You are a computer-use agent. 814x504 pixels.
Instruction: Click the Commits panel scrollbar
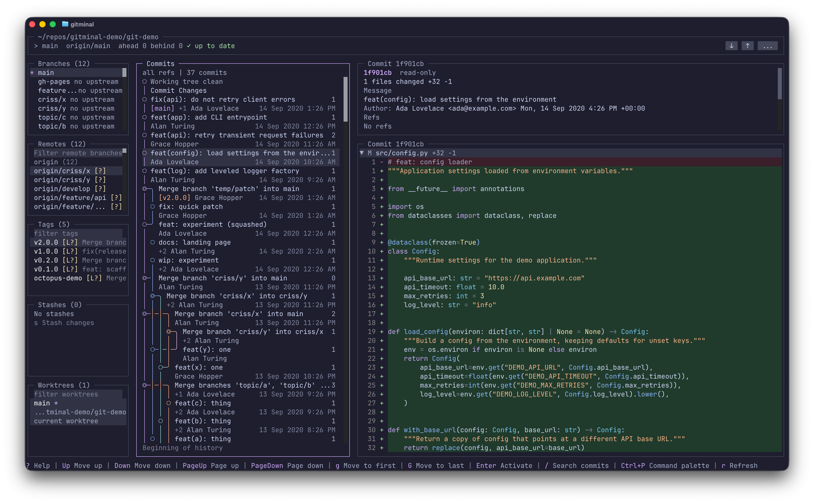click(345, 99)
